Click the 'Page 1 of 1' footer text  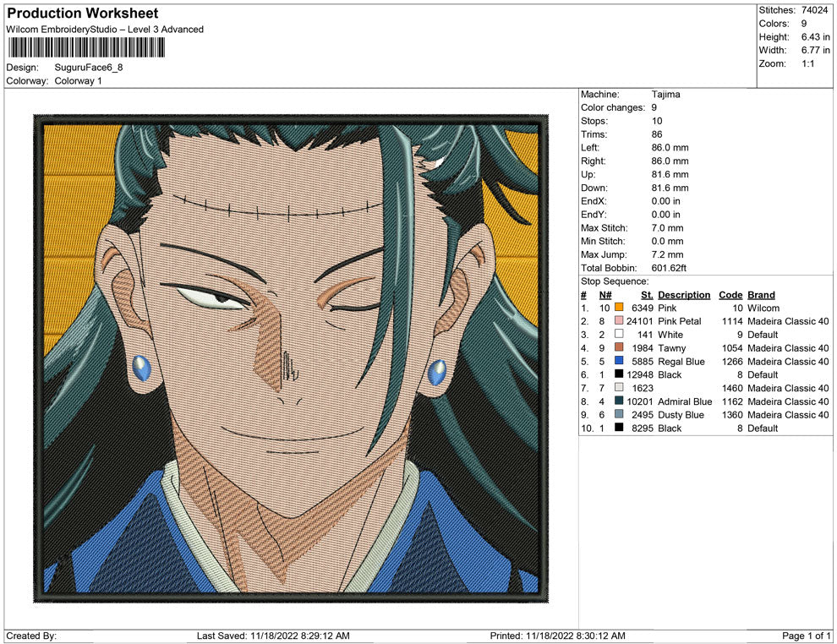[806, 636]
